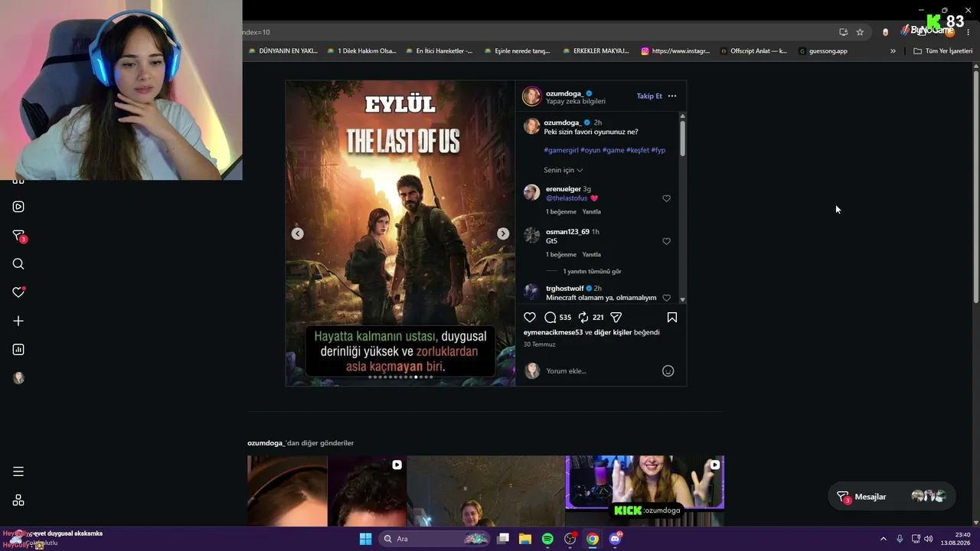Open the 'ERKEKLER MAKYAJ...' bookmark
The width and height of the screenshot is (980, 551).
[596, 51]
